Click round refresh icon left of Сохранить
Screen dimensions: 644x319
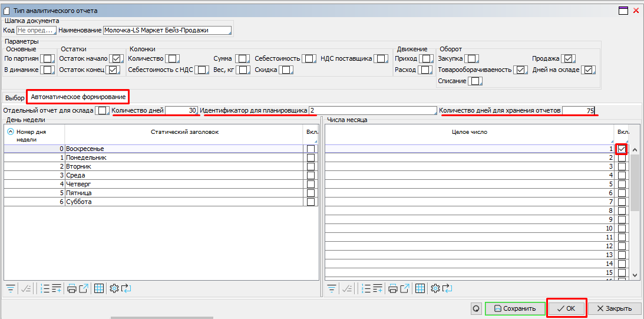click(476, 308)
